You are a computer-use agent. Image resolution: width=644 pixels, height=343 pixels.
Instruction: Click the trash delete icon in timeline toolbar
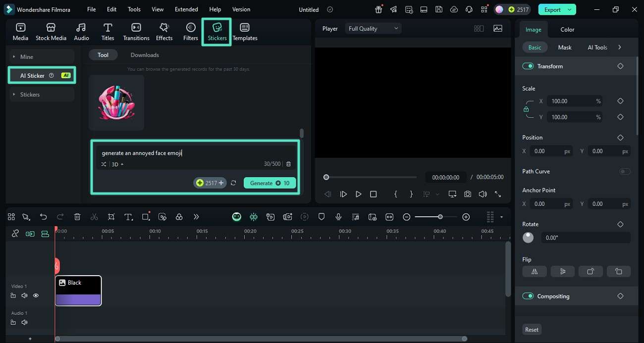click(77, 217)
